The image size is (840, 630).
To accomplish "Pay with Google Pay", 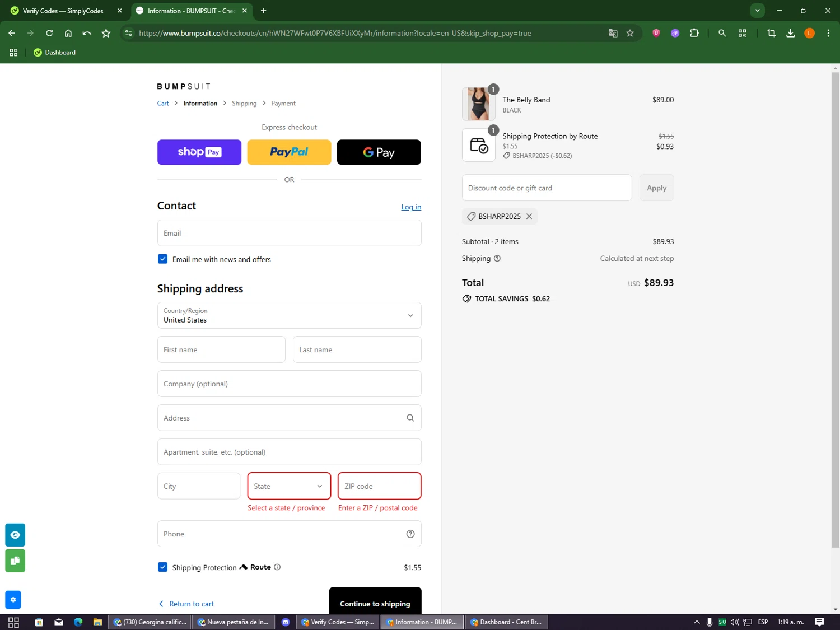I will (379, 152).
